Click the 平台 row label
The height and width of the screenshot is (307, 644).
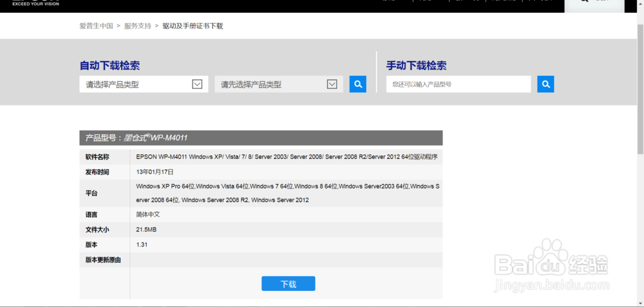click(91, 193)
